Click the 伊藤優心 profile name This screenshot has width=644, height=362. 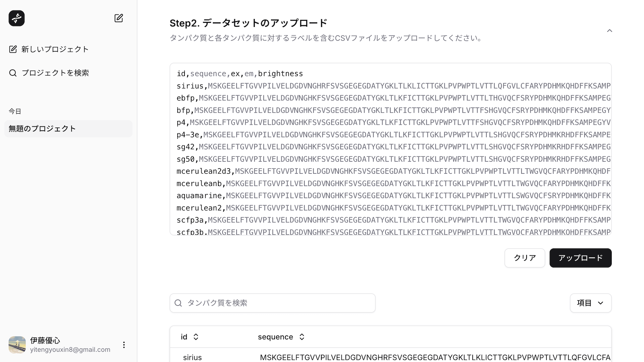45,340
